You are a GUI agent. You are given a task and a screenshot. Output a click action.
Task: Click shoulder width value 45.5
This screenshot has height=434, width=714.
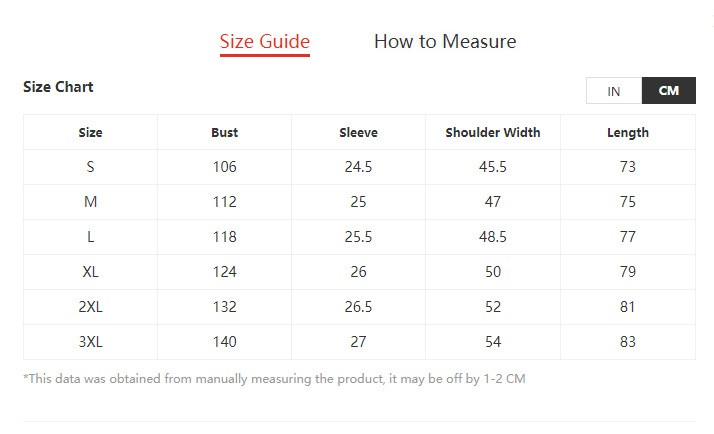(493, 167)
